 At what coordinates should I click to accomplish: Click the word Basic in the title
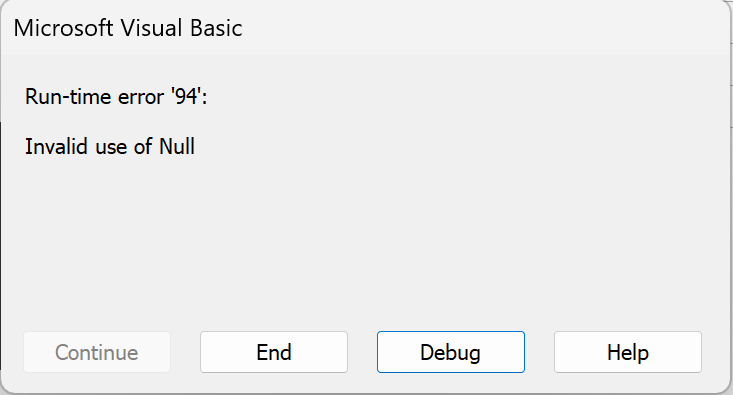[x=216, y=28]
